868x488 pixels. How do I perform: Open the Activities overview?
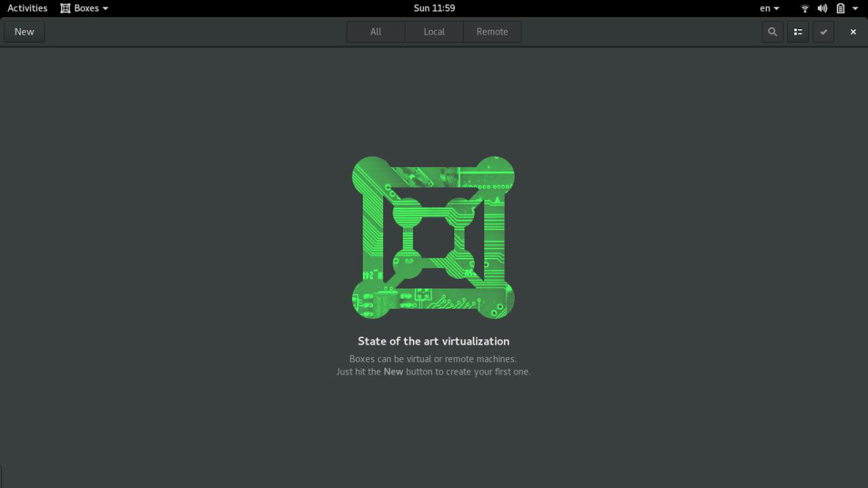point(27,8)
